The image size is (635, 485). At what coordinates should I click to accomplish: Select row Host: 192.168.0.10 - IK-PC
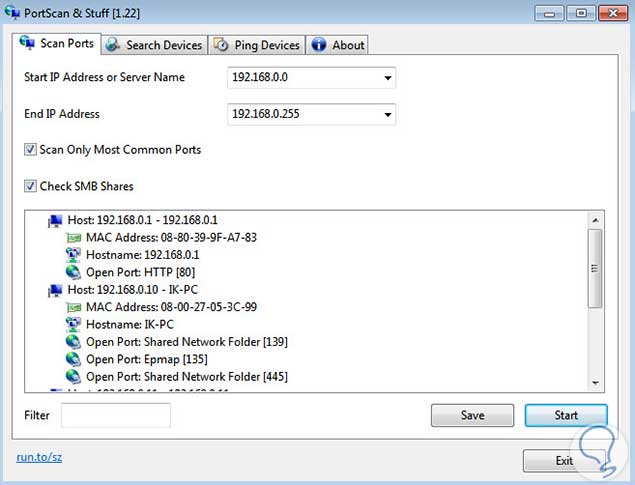[133, 290]
